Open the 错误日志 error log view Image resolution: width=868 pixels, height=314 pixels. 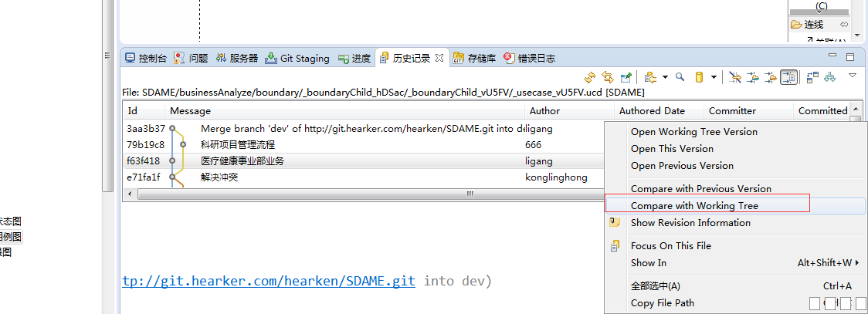(509, 59)
